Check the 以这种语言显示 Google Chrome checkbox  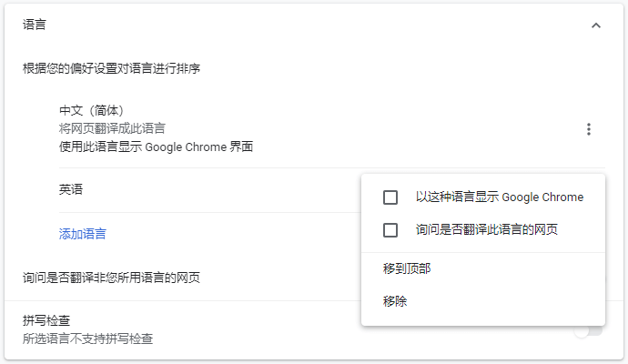pos(390,197)
